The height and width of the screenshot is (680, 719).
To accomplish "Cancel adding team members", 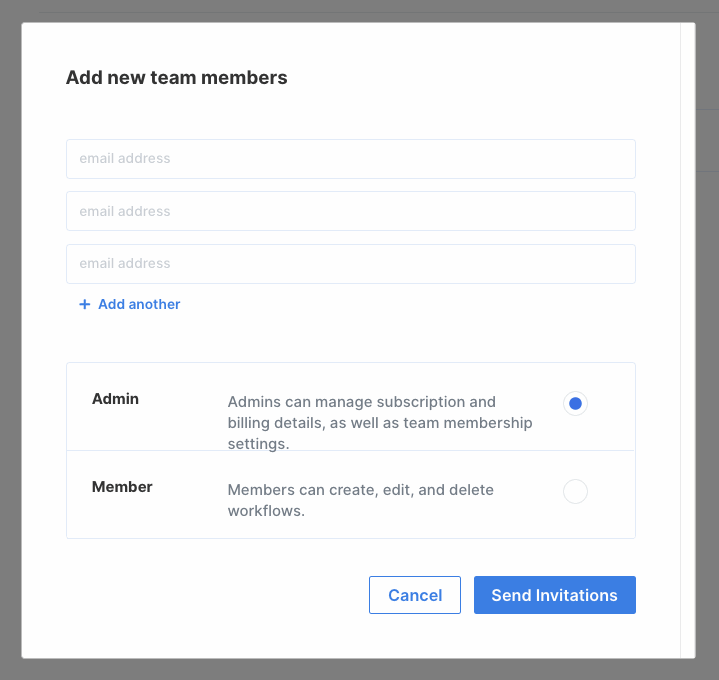I will pyautogui.click(x=415, y=595).
